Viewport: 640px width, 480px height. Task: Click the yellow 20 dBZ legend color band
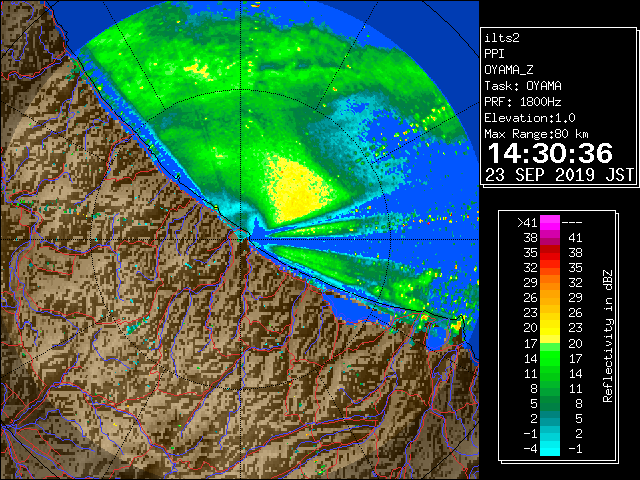tap(550, 328)
